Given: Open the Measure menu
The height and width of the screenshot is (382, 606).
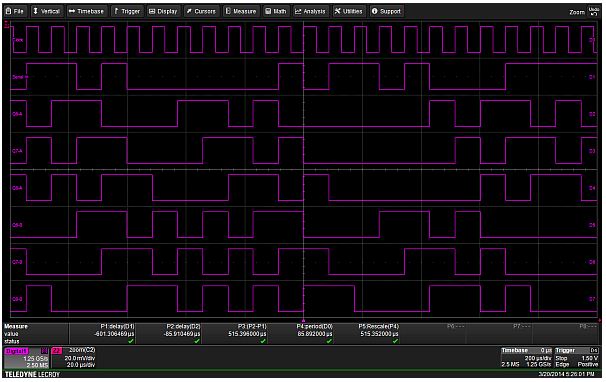Looking at the screenshot, I should [241, 11].
